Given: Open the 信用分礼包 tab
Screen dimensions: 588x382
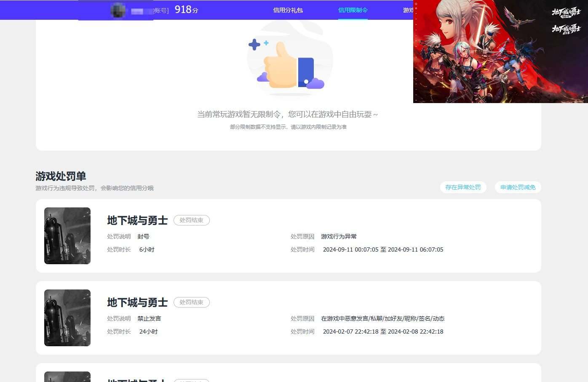Looking at the screenshot, I should [x=288, y=10].
